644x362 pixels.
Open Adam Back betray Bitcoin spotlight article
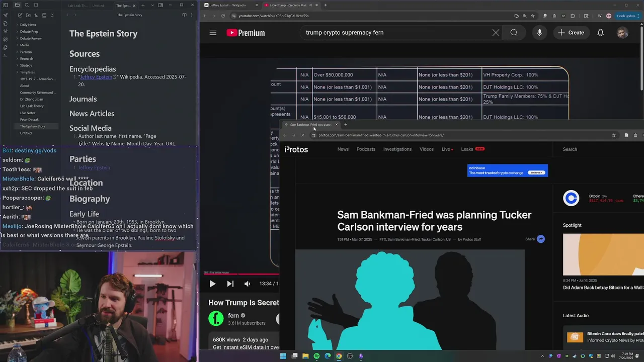coord(603,288)
